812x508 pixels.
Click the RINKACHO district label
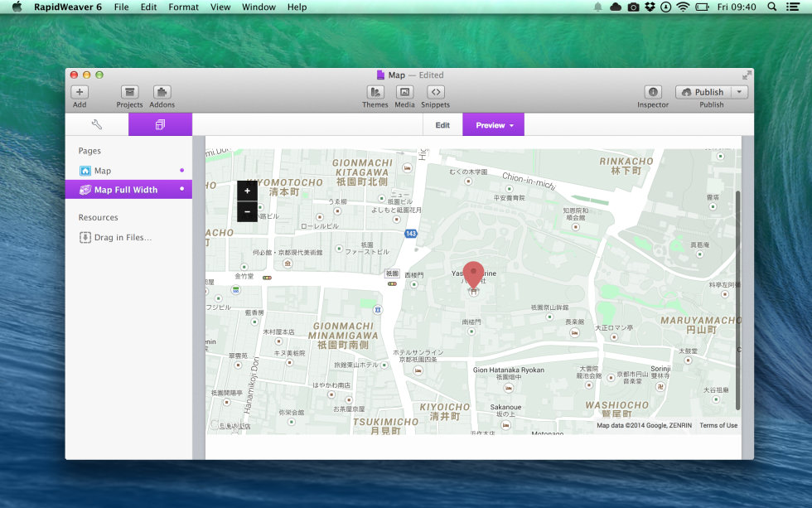(626, 166)
